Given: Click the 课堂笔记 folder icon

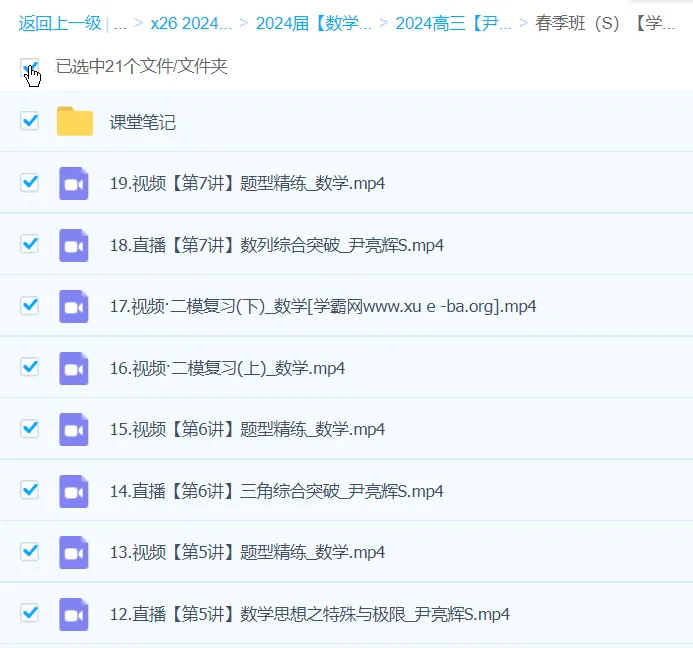Looking at the screenshot, I should click(x=74, y=122).
